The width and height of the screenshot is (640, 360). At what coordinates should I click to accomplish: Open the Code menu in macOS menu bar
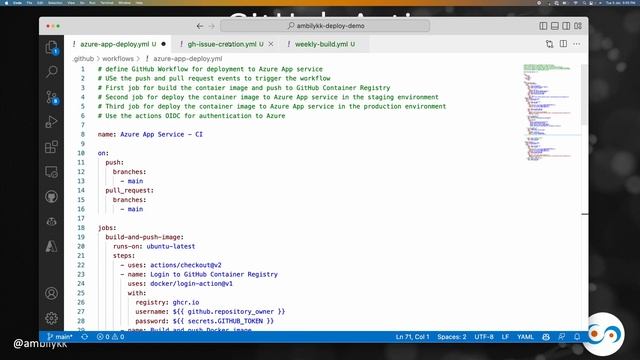coord(17,3)
